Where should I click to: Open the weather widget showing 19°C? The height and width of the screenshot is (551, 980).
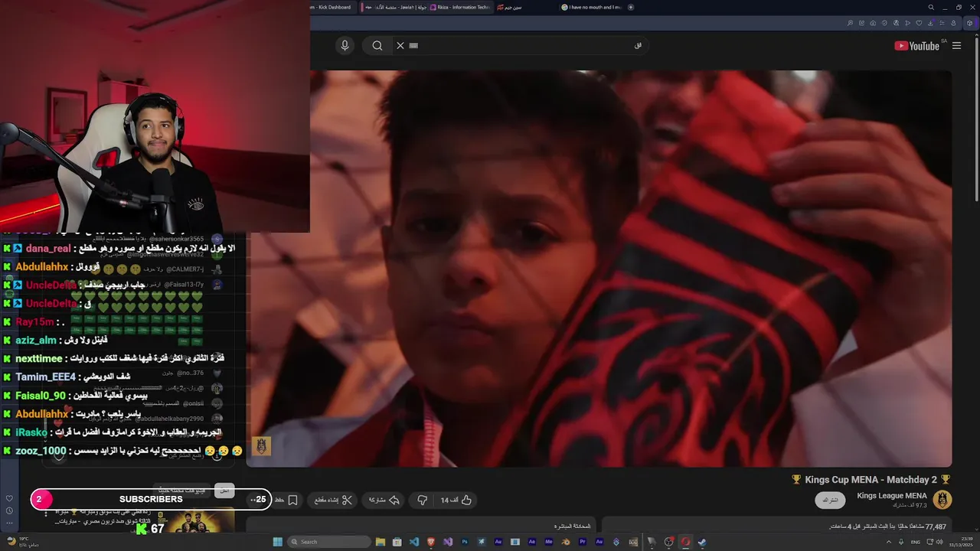pyautogui.click(x=21, y=542)
